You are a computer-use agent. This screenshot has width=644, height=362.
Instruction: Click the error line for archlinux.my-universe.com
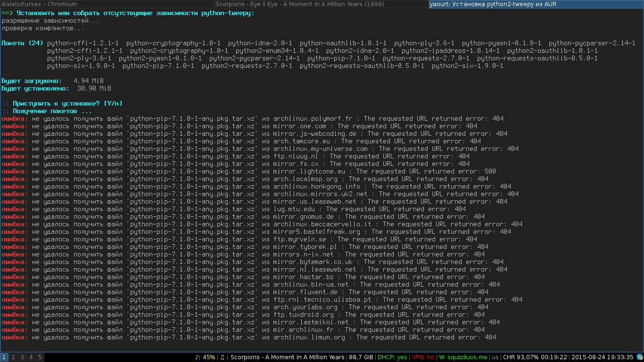[x=260, y=149]
